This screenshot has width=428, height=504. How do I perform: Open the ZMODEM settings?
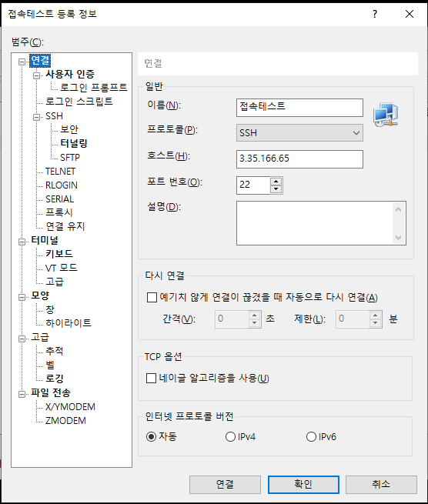pos(65,420)
